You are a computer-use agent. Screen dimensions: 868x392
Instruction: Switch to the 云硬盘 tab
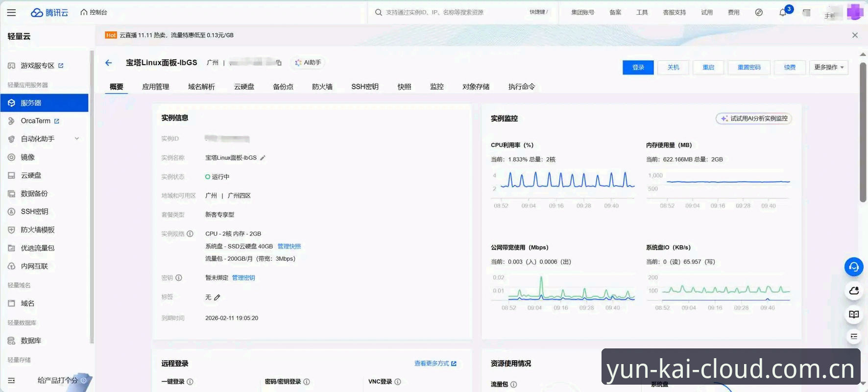[x=244, y=87]
